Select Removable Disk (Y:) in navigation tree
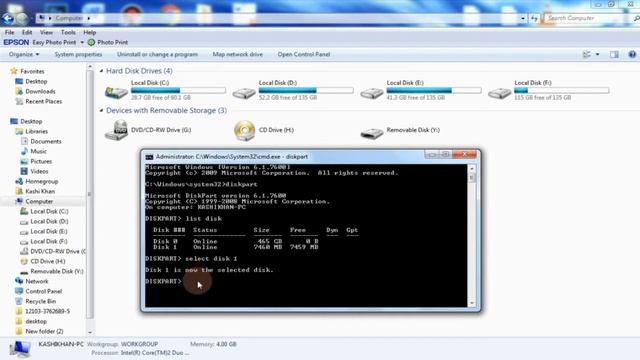This screenshot has height=360, width=640. point(57,271)
